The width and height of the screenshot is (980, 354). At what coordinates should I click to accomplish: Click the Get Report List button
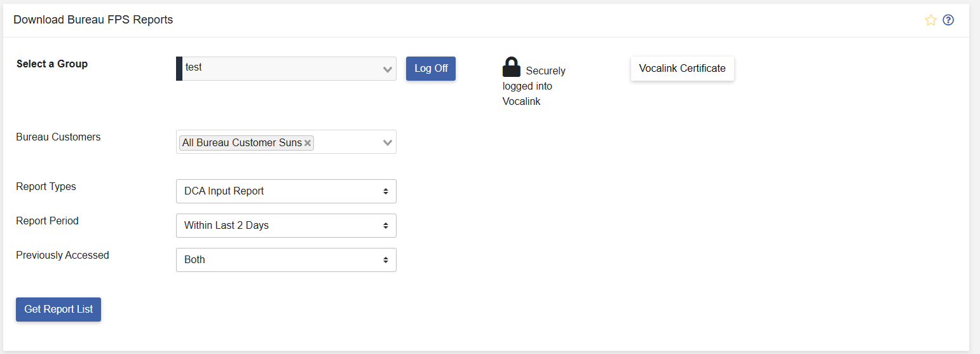tap(58, 310)
